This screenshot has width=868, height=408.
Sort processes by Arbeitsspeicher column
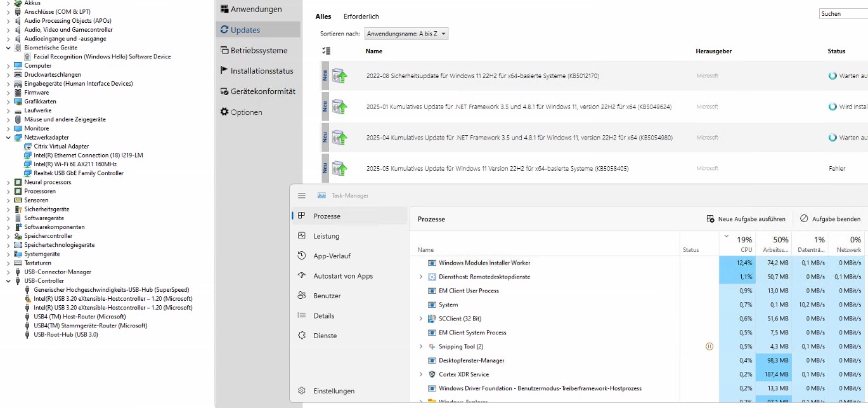(774, 244)
